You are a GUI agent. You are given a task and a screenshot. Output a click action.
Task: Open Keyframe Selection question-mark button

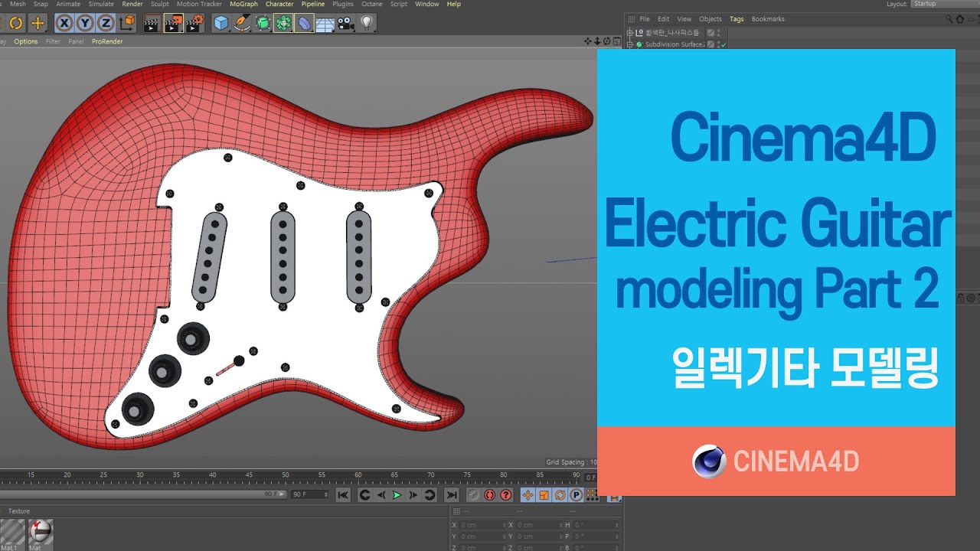pyautogui.click(x=506, y=495)
